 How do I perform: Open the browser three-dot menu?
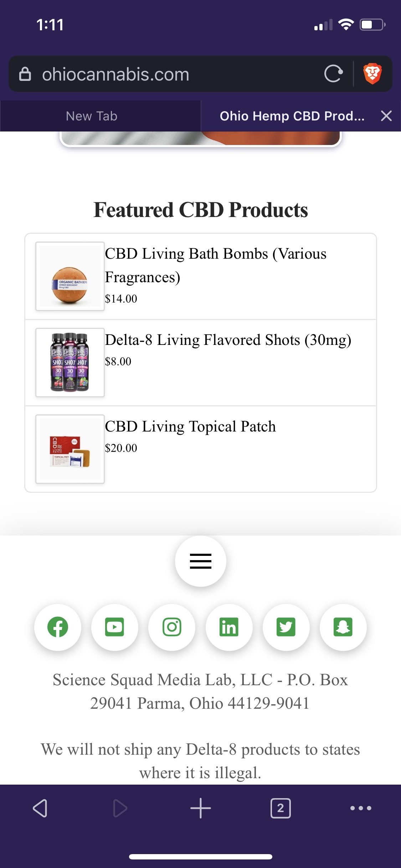coord(361,808)
